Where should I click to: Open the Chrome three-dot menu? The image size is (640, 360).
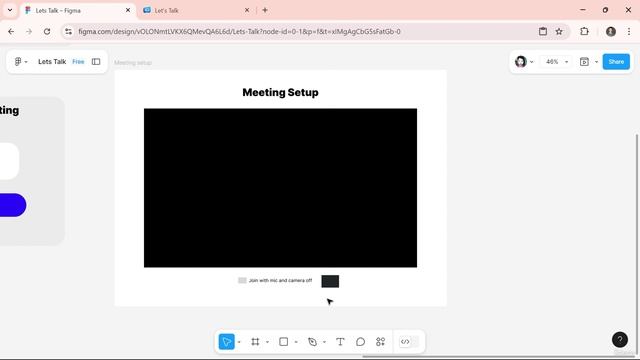(x=629, y=31)
